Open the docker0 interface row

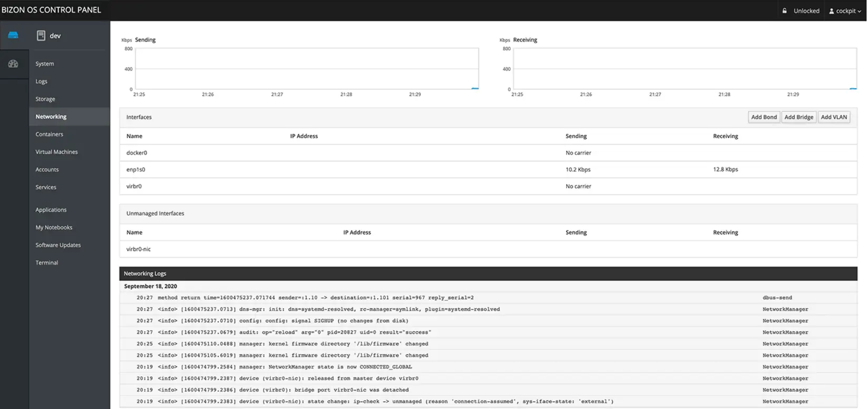[488, 153]
